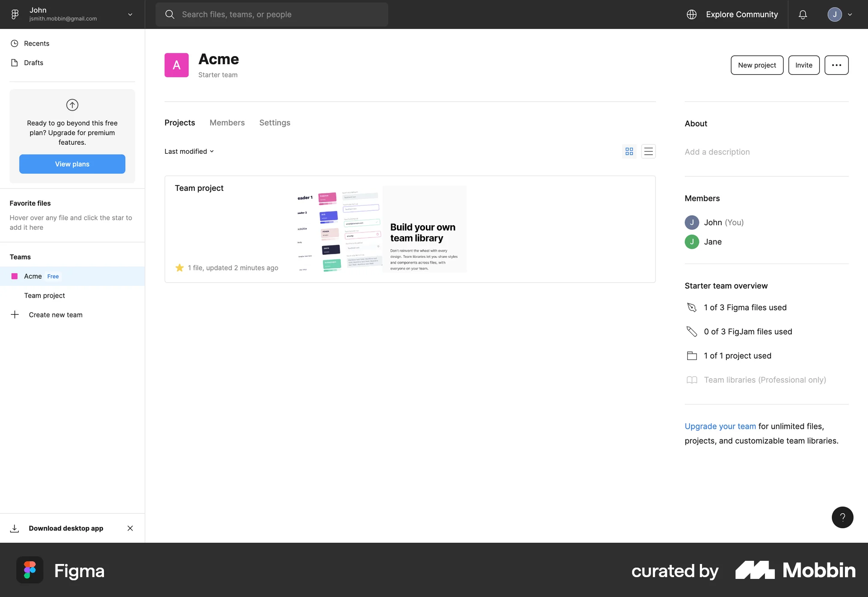The height and width of the screenshot is (597, 868).
Task: Click the Explore Community globe icon
Action: (x=691, y=14)
